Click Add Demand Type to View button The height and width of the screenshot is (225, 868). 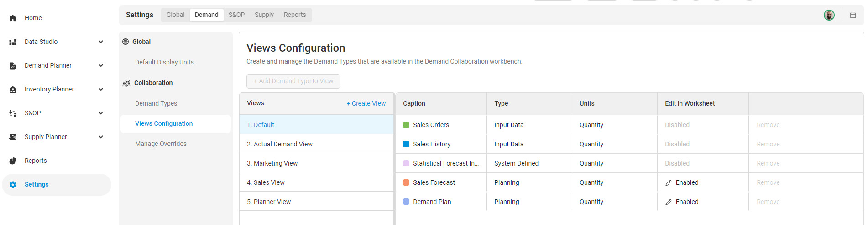tap(293, 81)
